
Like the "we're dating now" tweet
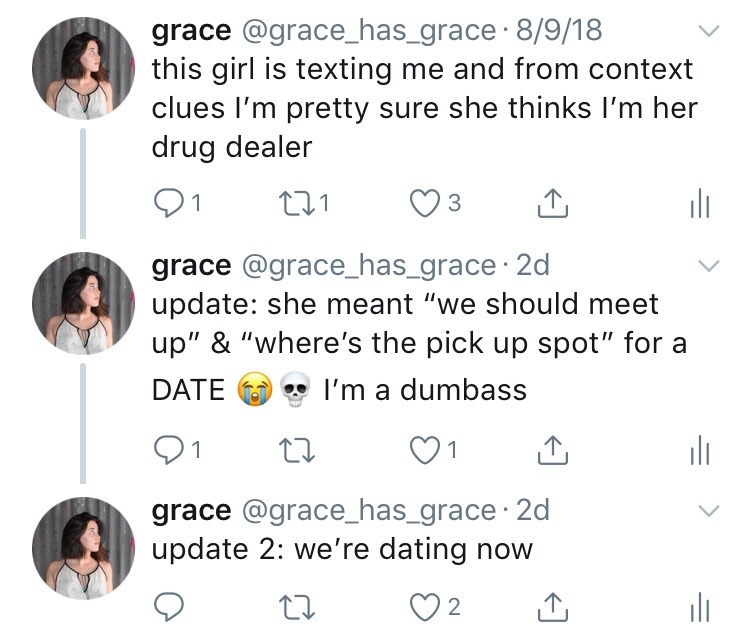tap(426, 604)
